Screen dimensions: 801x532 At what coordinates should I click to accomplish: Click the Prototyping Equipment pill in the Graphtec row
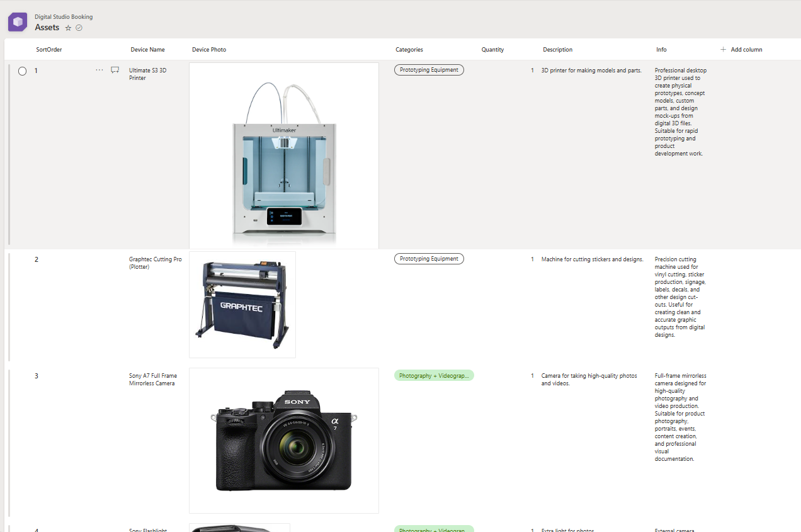[429, 259]
